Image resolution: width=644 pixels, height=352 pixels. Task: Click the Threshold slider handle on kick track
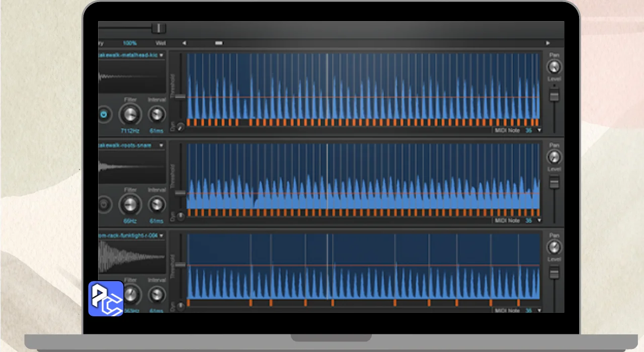coord(180,96)
